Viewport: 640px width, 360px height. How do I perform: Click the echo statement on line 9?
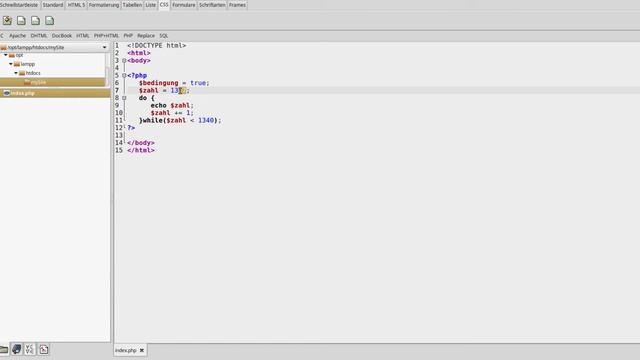coord(158,105)
